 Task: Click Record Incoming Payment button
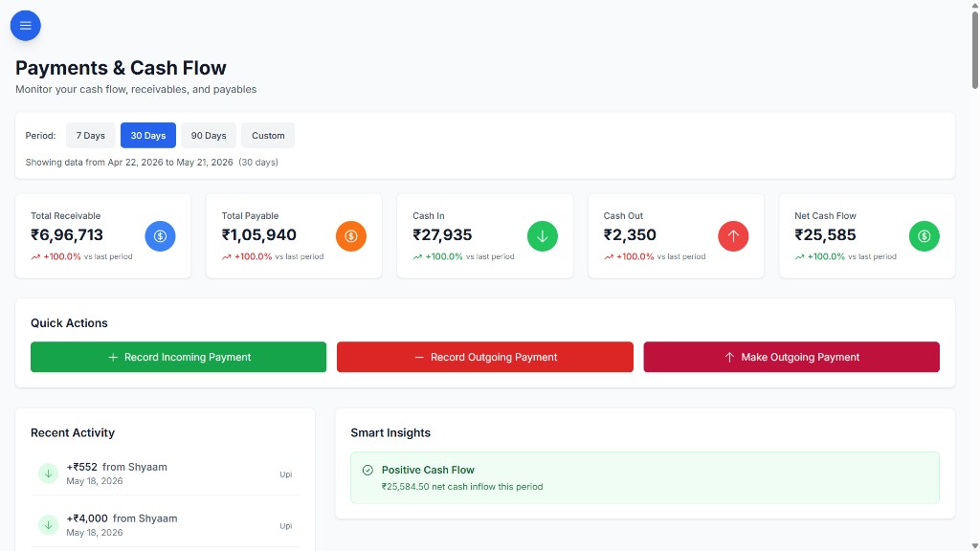tap(179, 357)
